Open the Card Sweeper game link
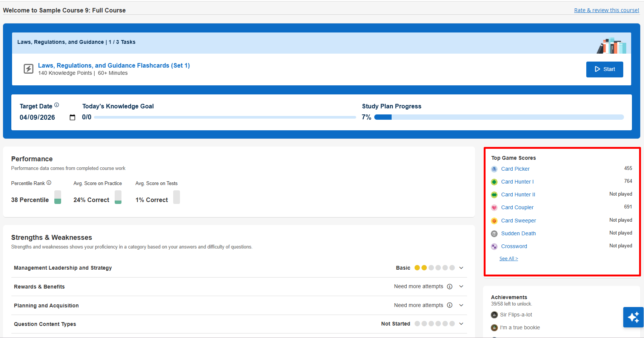 click(518, 221)
